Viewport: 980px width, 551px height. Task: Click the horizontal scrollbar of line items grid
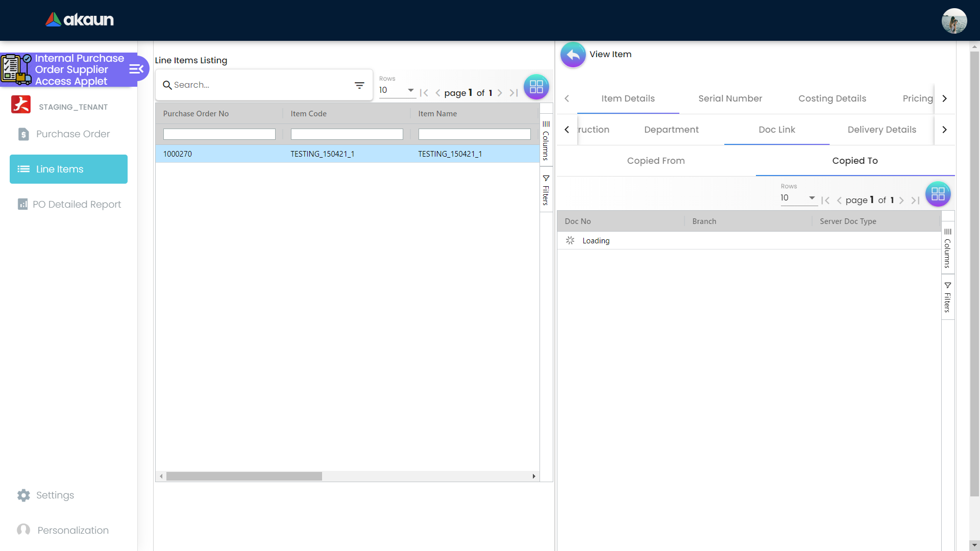coord(244,476)
